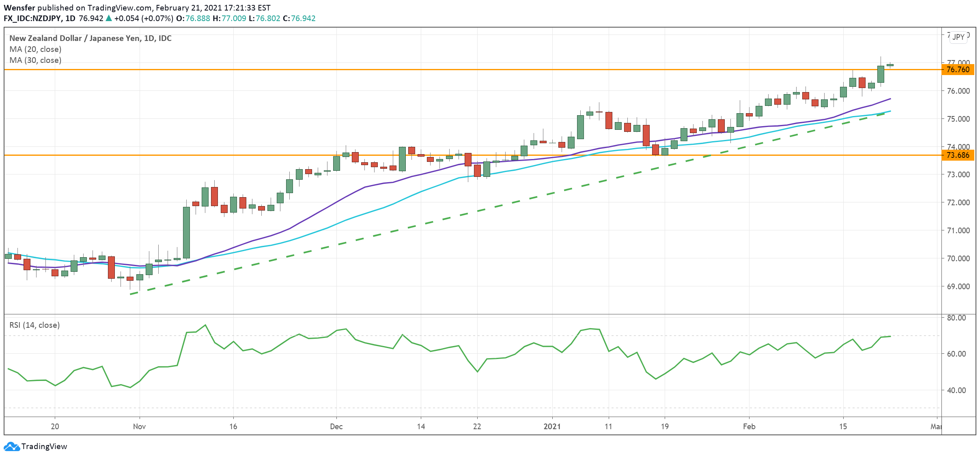The width and height of the screenshot is (980, 458).
Task: Click the green up-triangle price change icon
Action: coord(108,18)
